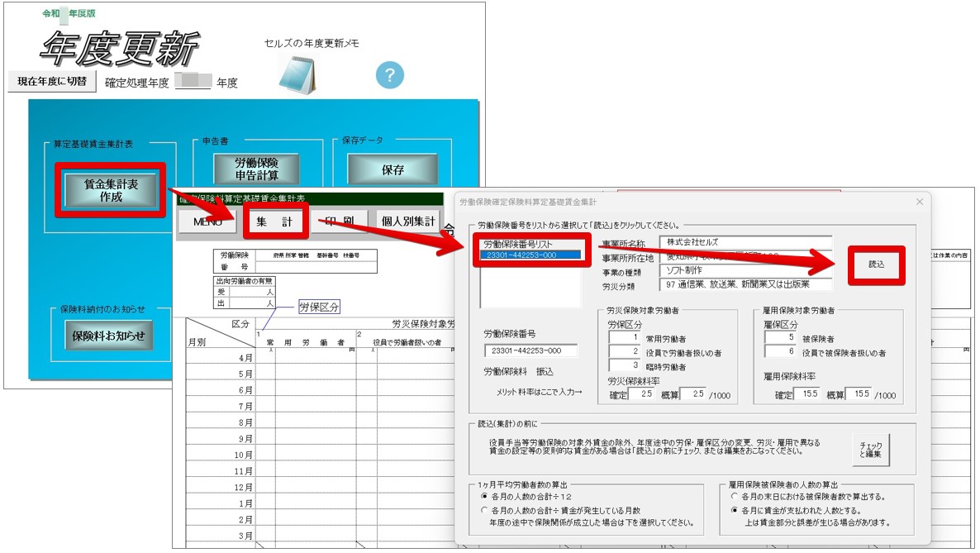This screenshot has height=553, width=980.
Task: Click the 労働保険番号 input field
Action: 530,351
